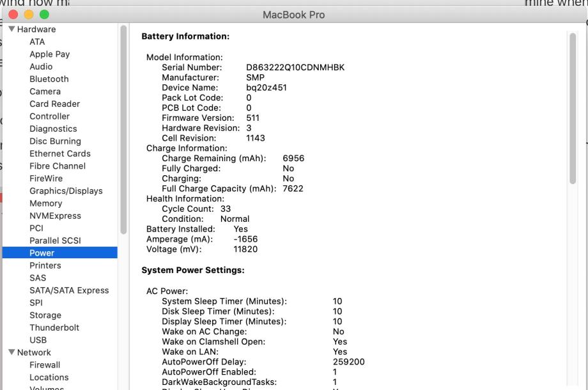588x390 pixels.
Task: Open Diagnostics in the sidebar
Action: tap(53, 129)
